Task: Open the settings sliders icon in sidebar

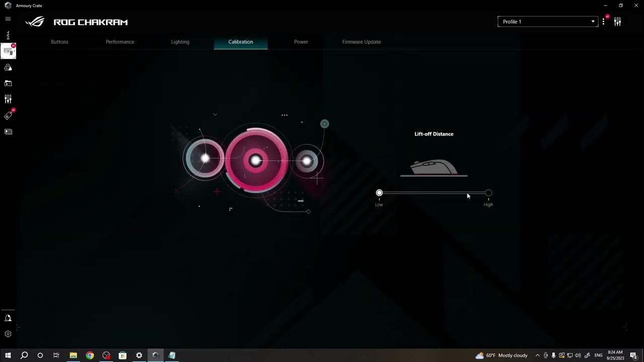Action: [x=8, y=99]
